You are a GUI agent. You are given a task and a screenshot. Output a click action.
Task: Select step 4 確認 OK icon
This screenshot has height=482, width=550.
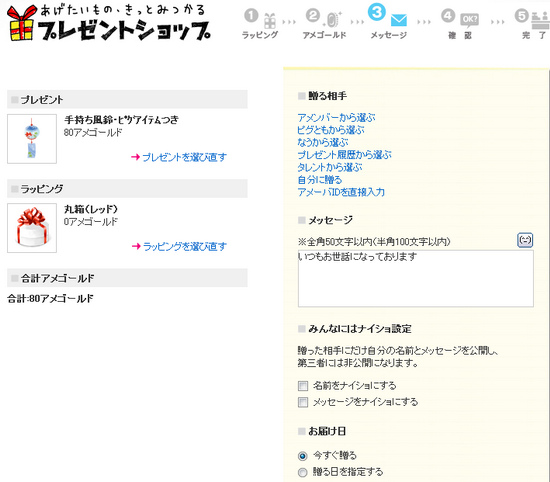point(470,20)
